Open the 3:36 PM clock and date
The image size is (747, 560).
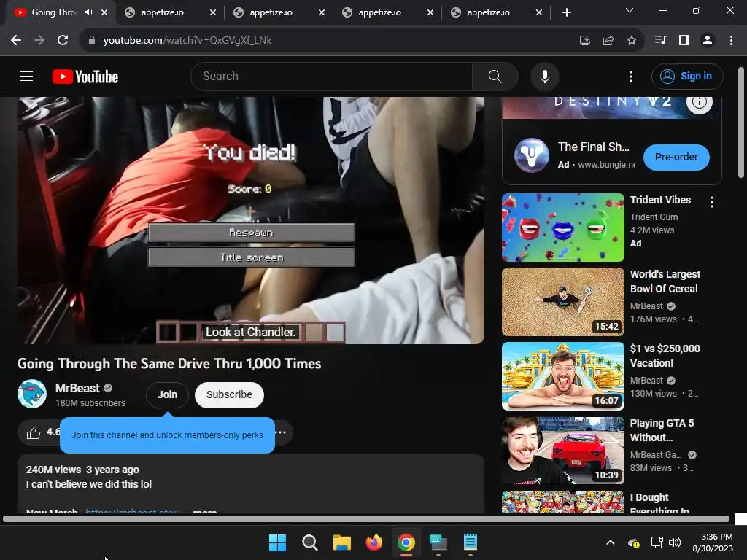click(x=713, y=542)
